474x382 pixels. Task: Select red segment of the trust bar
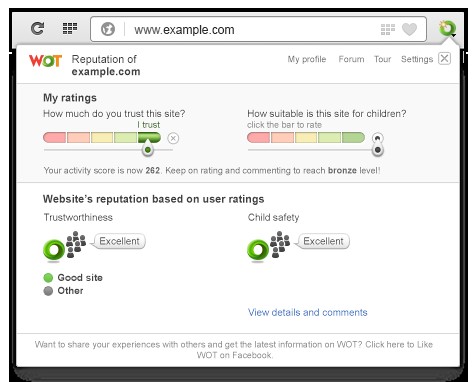click(54, 138)
